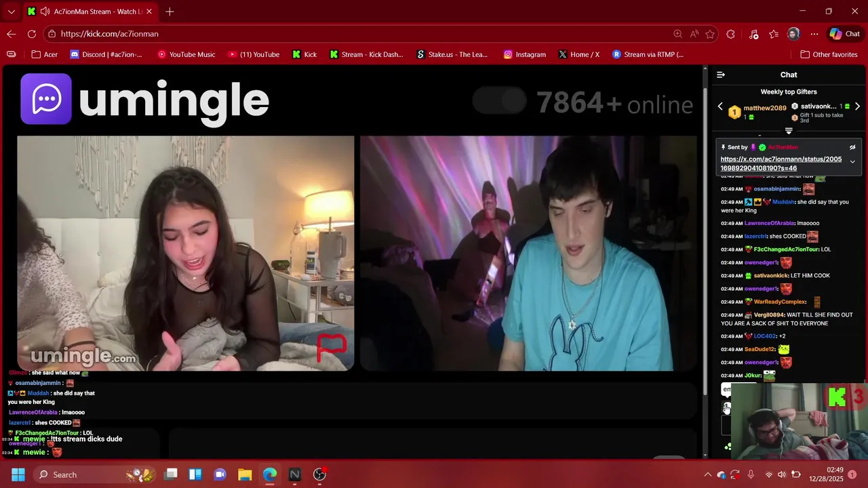Image resolution: width=868 pixels, height=488 pixels.
Task: Close the Ac7ionMan Stream tab
Action: click(x=149, y=12)
